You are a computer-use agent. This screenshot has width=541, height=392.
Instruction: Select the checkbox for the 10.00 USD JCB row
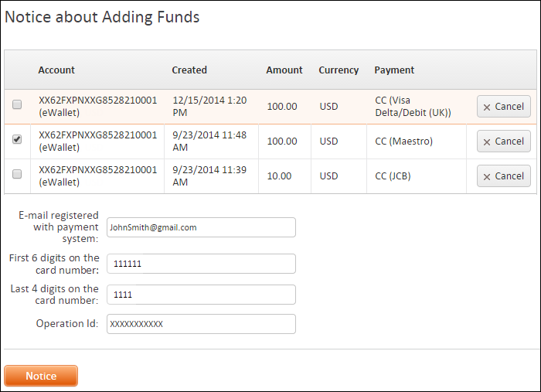(x=17, y=174)
